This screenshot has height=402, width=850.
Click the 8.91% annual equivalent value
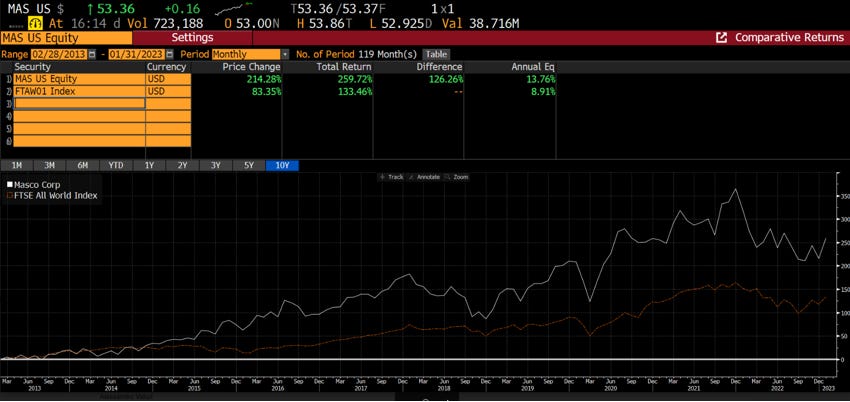543,92
